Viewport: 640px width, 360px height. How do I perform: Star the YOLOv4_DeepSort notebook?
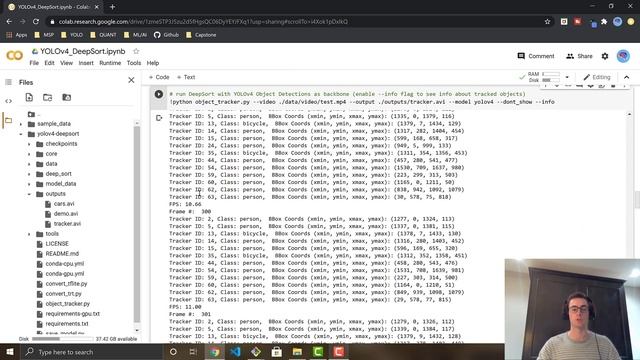[x=136, y=51]
